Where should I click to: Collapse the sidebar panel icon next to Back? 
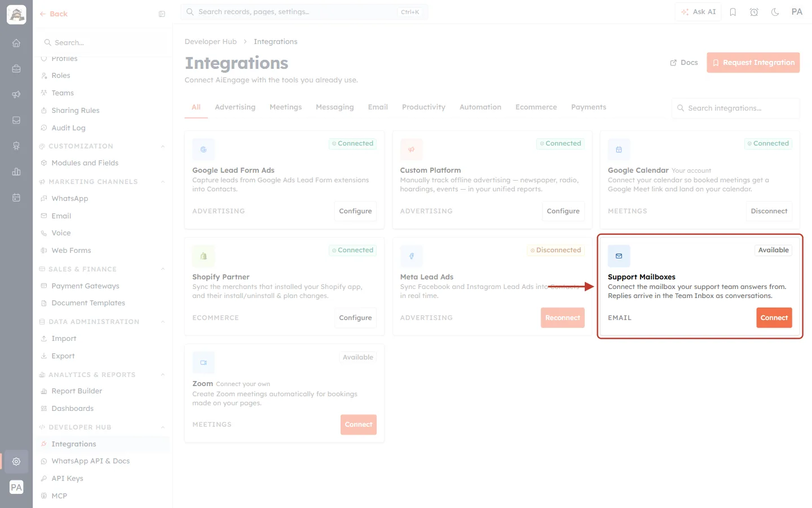(162, 14)
